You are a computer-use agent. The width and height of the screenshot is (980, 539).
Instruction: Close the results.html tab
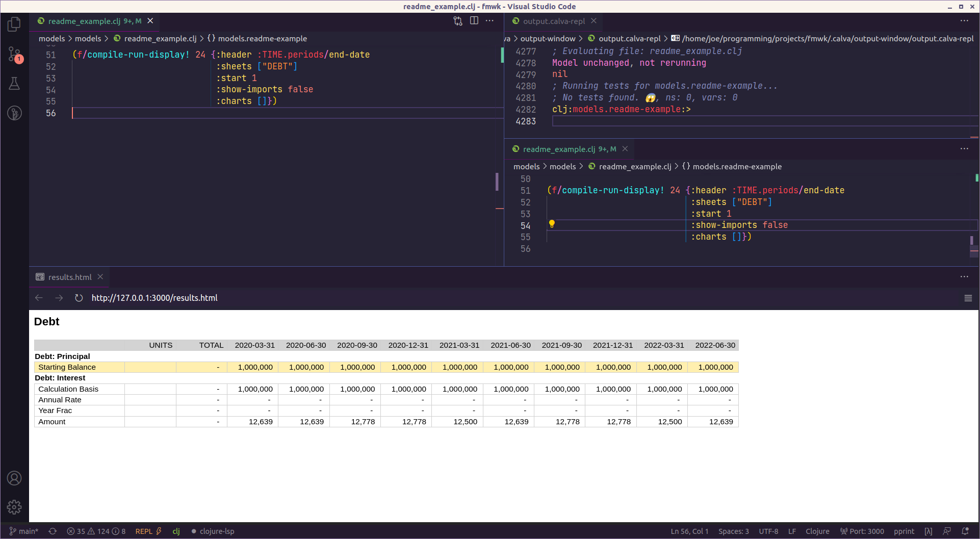coord(100,277)
